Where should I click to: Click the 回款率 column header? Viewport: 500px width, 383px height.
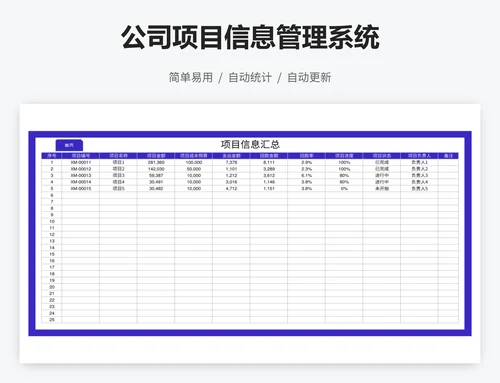[x=307, y=156]
